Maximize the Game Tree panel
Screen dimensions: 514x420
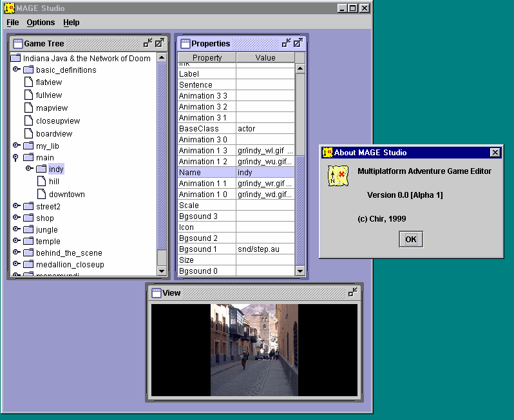[x=160, y=43]
